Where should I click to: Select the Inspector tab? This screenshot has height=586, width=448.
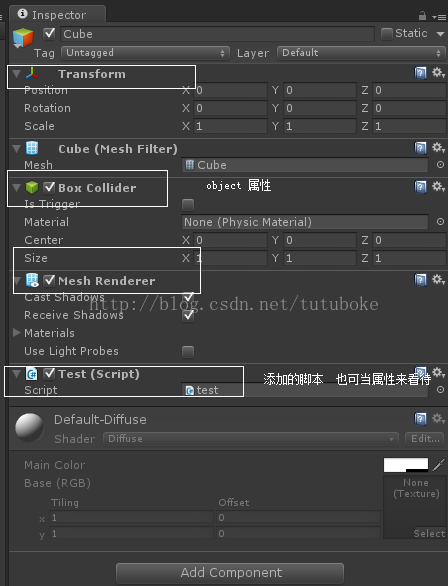tap(58, 15)
